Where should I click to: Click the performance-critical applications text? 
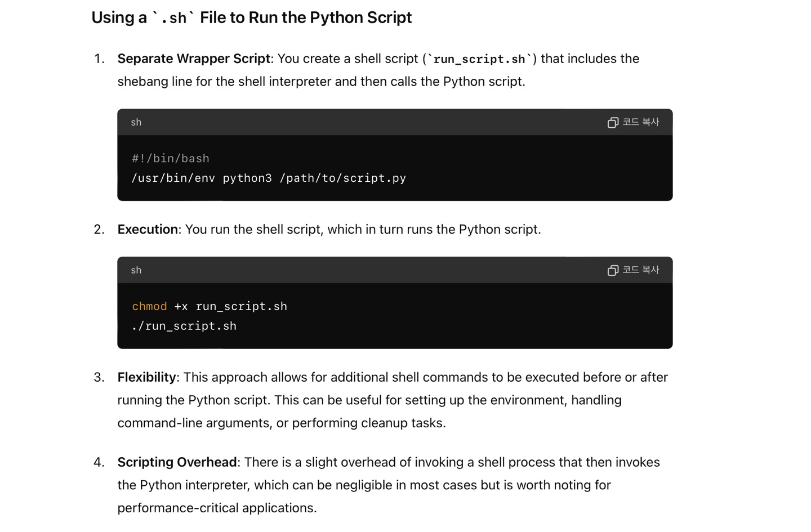(217, 508)
